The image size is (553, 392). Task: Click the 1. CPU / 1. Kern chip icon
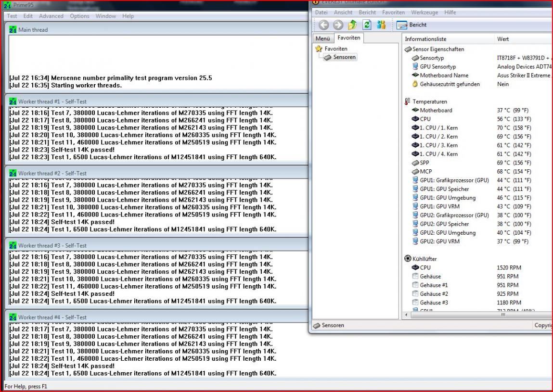(415, 127)
